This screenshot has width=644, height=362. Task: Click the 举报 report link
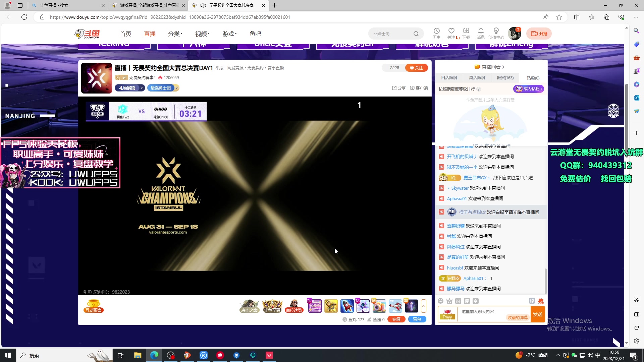[219, 68]
